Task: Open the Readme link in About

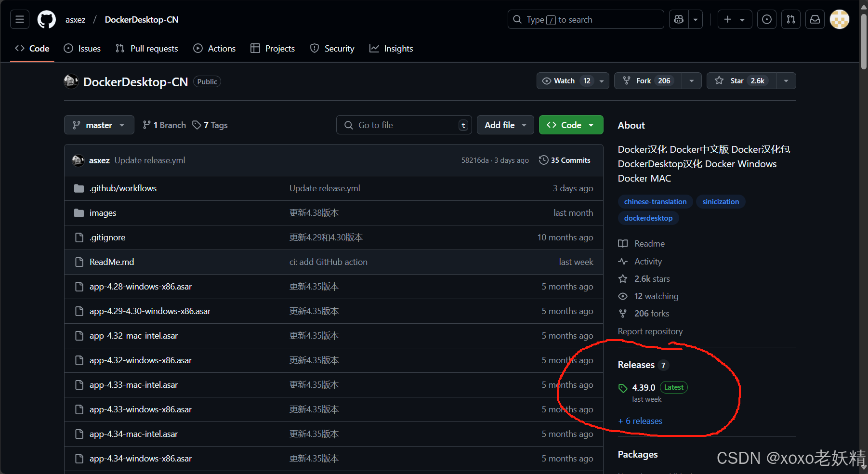Action: click(642, 244)
